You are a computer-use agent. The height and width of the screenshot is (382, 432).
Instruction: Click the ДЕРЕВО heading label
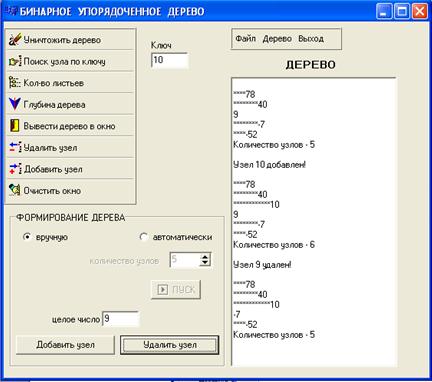click(x=310, y=65)
